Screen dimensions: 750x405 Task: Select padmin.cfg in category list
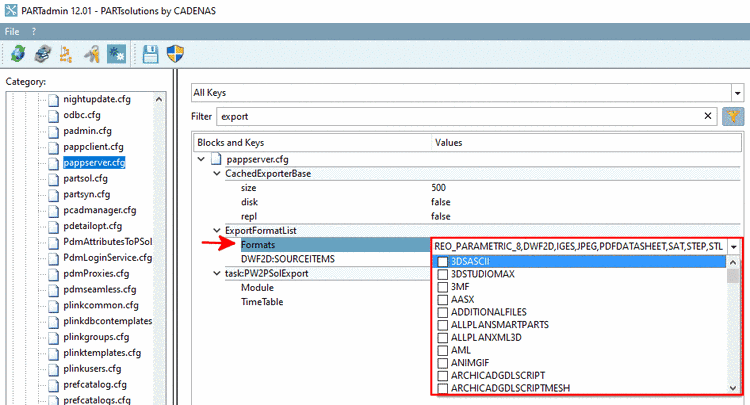pos(88,131)
